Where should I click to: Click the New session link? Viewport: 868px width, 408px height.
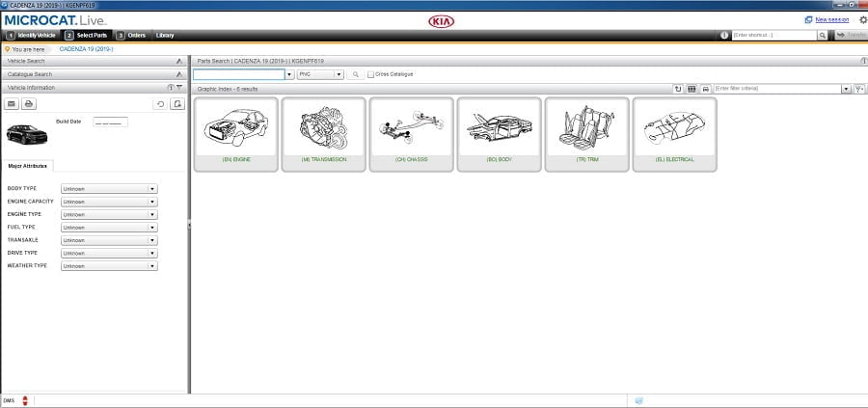click(x=832, y=20)
